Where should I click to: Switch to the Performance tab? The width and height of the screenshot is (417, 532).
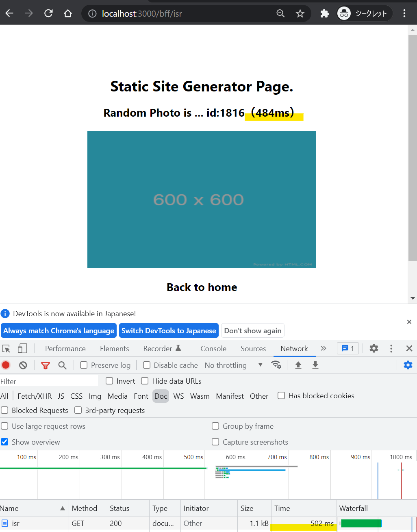tap(65, 349)
